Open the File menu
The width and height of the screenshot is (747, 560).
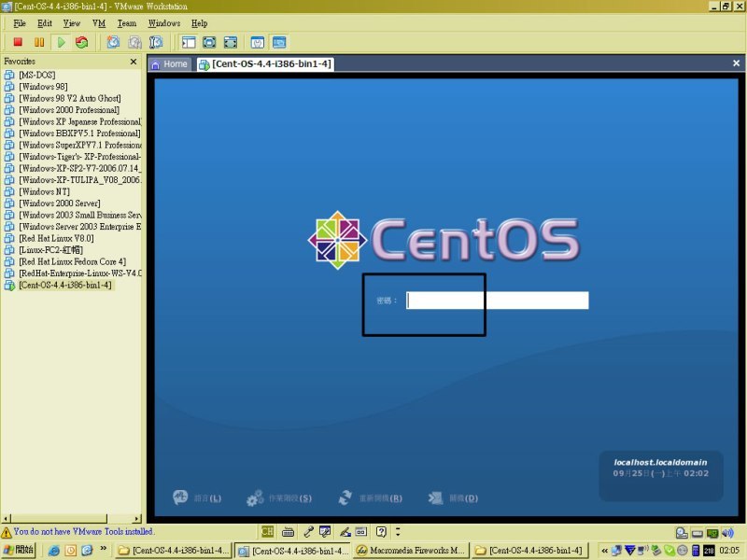pos(20,22)
